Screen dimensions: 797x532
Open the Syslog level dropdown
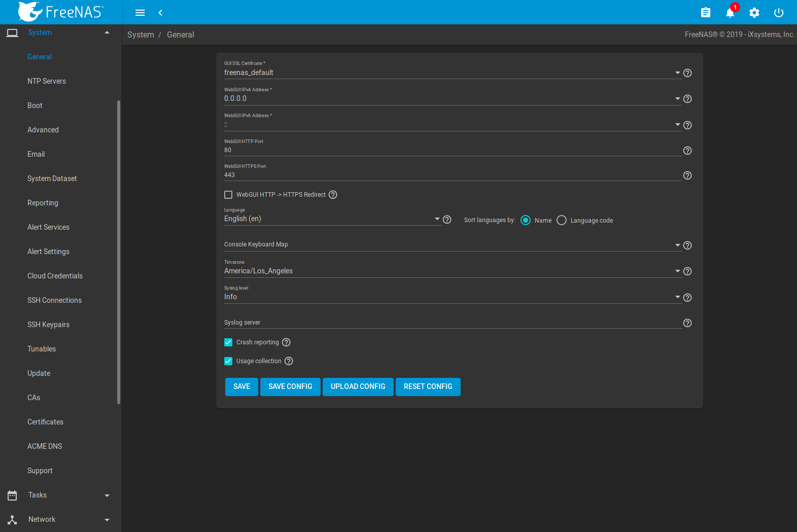453,297
